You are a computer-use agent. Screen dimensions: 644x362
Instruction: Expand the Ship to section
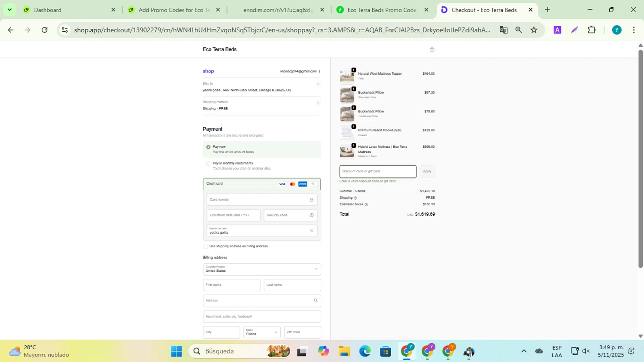coord(318,84)
